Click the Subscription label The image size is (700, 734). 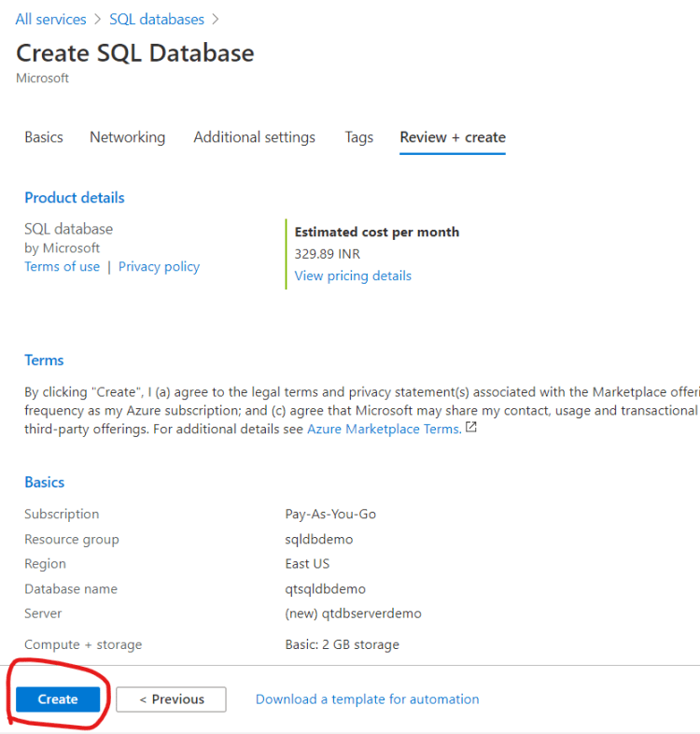coord(62,514)
